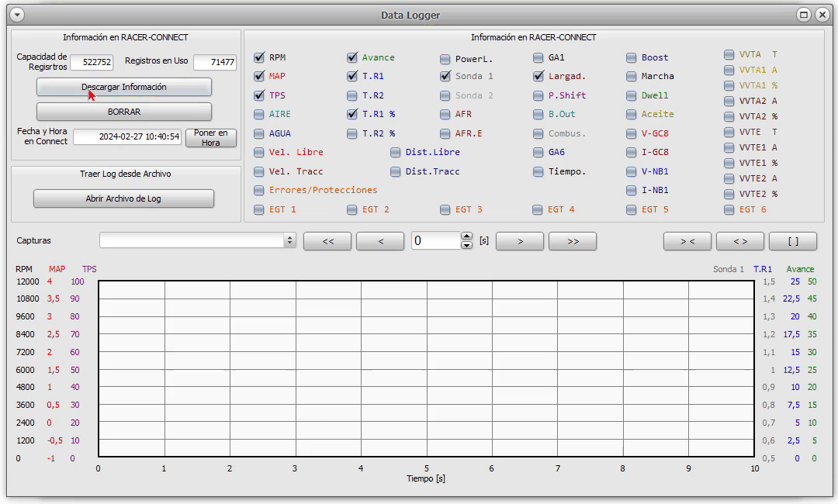838x504 pixels.
Task: Uncheck the T.R1 checkbox
Action: tap(352, 76)
